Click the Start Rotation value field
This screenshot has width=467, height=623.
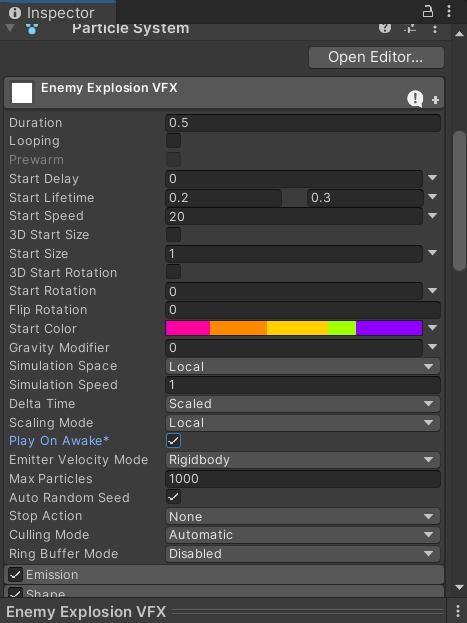coord(294,292)
